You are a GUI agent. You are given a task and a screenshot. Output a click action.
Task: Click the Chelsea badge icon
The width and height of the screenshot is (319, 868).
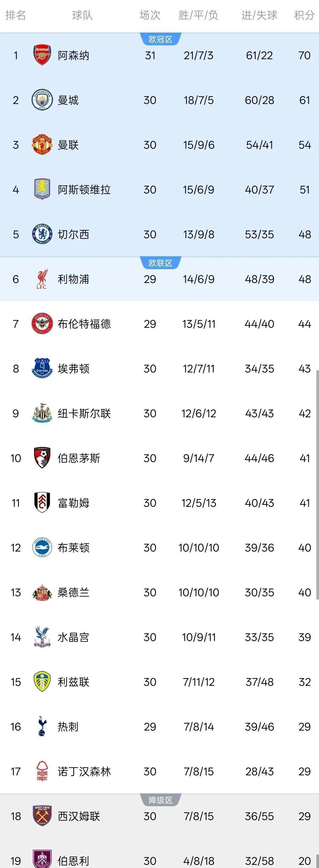click(x=42, y=234)
